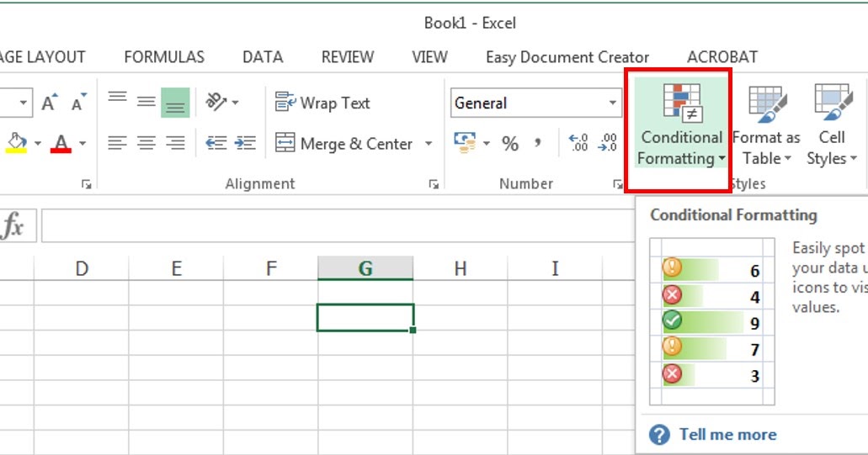The width and height of the screenshot is (868, 455).
Task: Align text left
Action: coord(117,144)
